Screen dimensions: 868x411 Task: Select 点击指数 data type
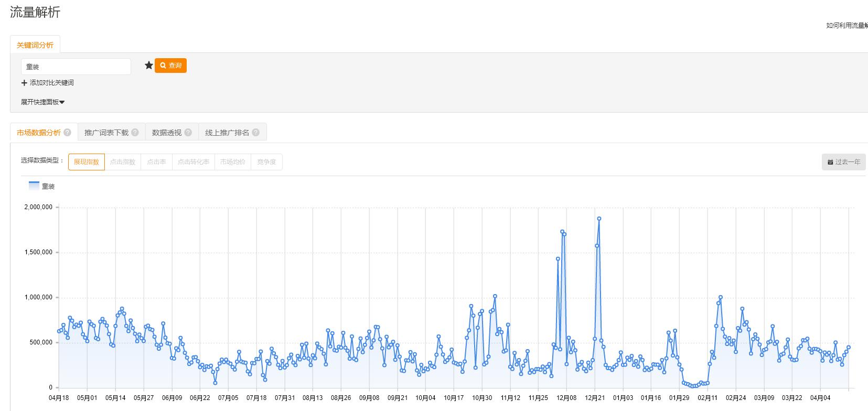pos(123,162)
